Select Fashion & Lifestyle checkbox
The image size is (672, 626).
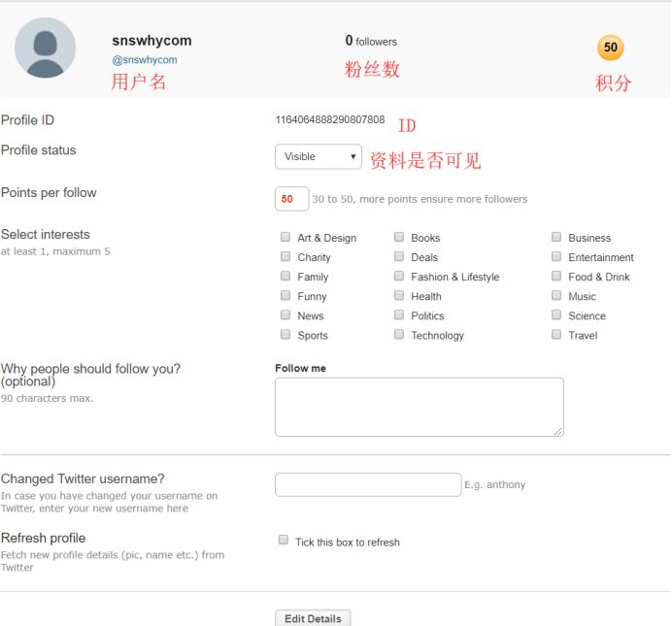point(399,276)
